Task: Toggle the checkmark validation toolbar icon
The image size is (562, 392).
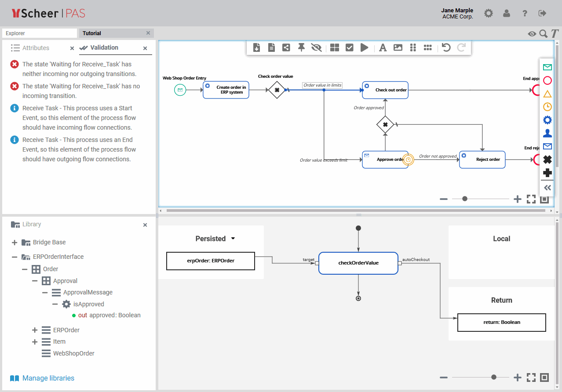Action: tap(350, 47)
